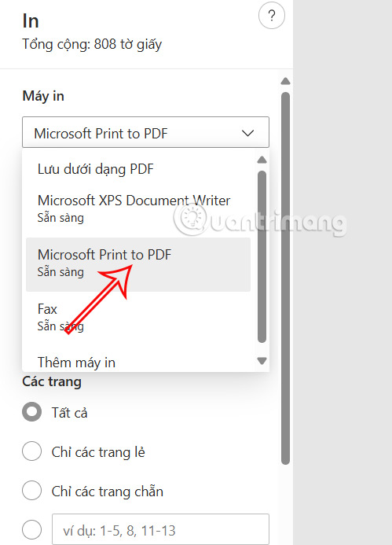Image resolution: width=392 pixels, height=545 pixels.
Task: Click the page range field 'ví dụ: 1-5, 8, 11-13'
Action: (160, 530)
